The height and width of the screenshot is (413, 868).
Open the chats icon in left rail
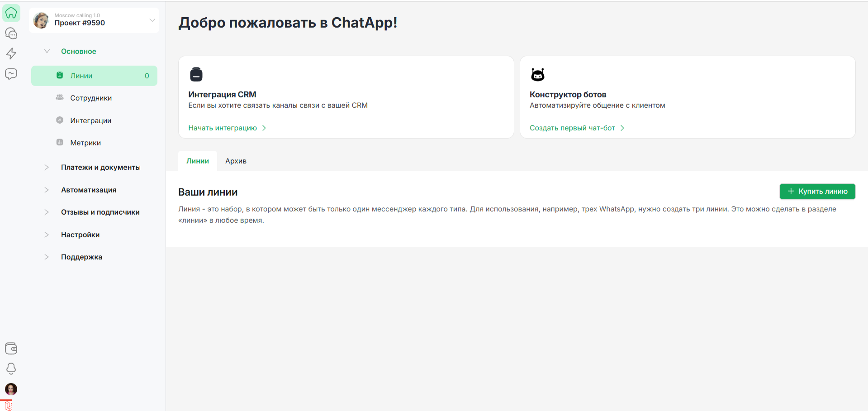(11, 34)
